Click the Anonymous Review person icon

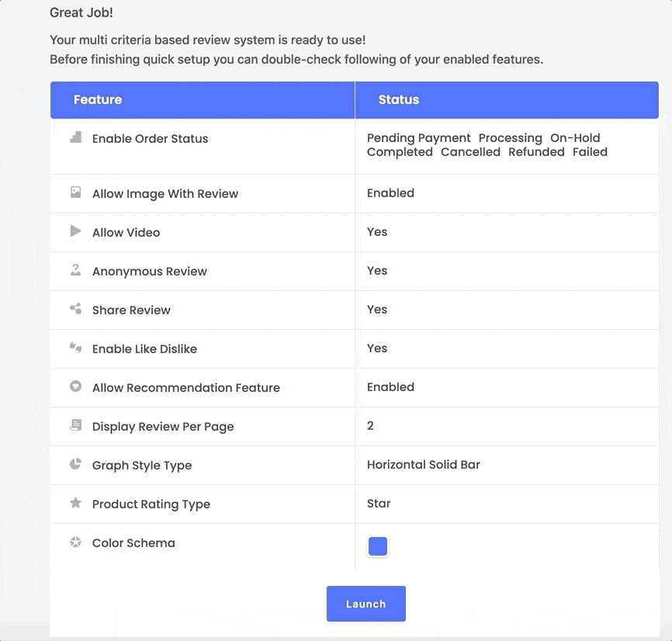coord(75,270)
